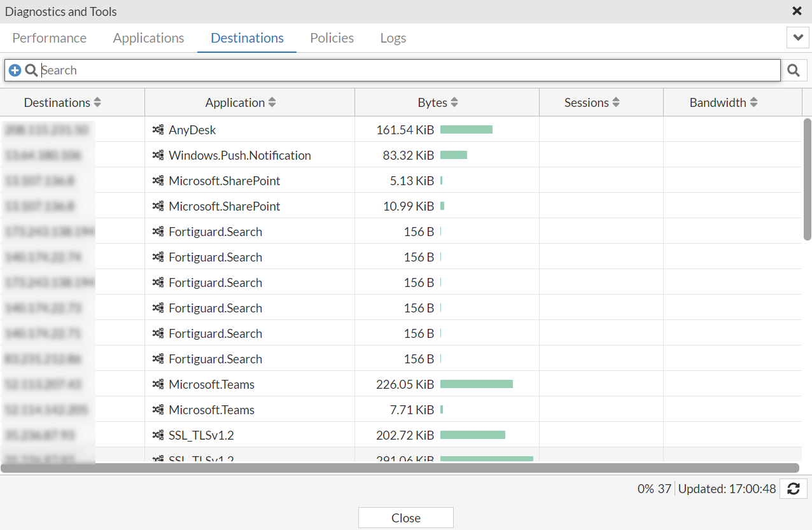Click the magnifier icon right of search bar
812x530 pixels.
[x=793, y=71]
